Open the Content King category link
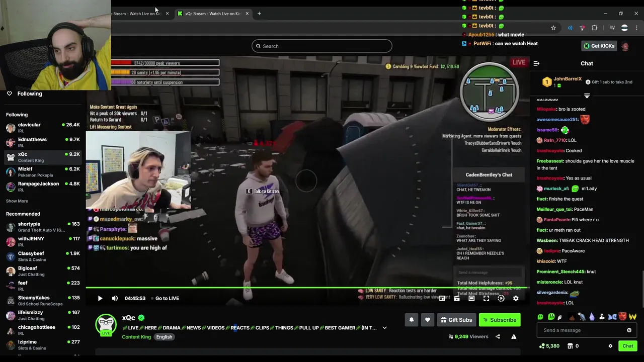The image size is (644, 362). click(x=136, y=337)
